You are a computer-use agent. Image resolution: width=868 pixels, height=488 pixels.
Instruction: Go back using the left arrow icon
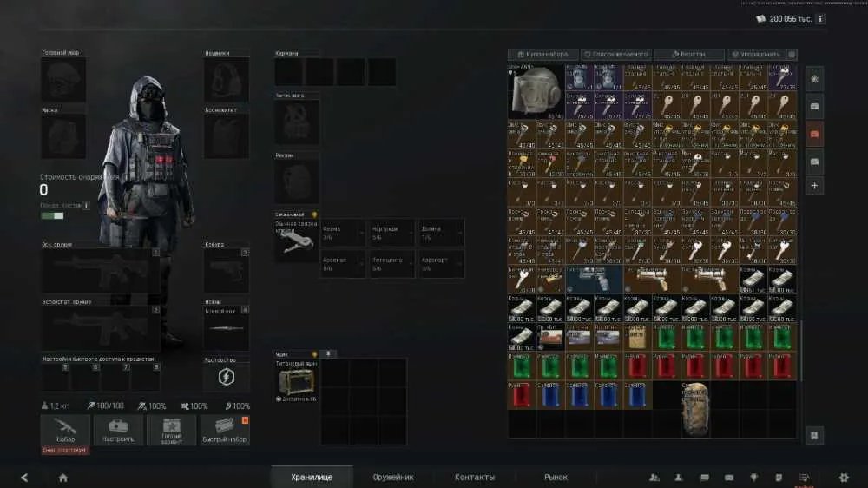[24, 478]
